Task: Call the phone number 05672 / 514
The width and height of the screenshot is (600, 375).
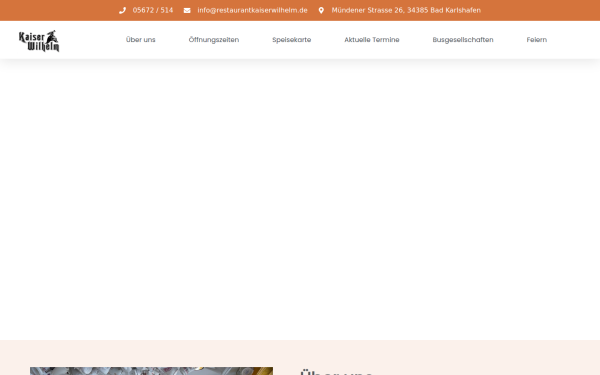Action: (x=153, y=10)
